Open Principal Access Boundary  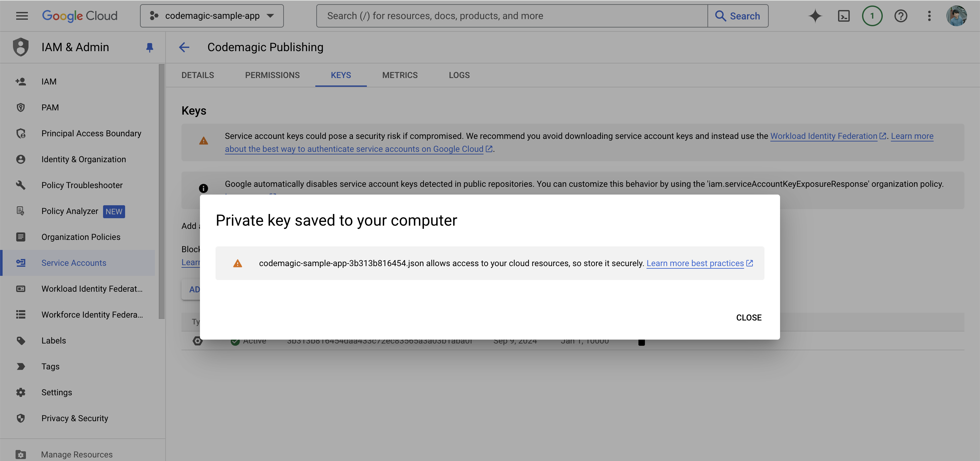pos(78,133)
